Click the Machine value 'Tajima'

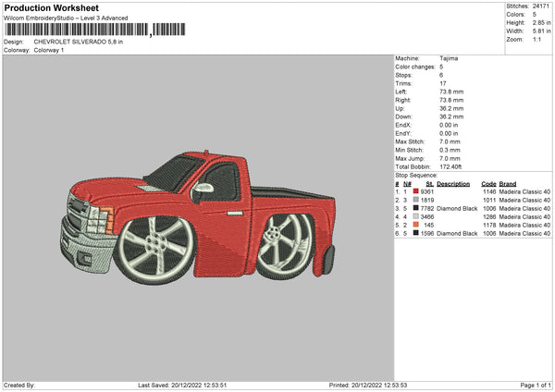(x=449, y=58)
